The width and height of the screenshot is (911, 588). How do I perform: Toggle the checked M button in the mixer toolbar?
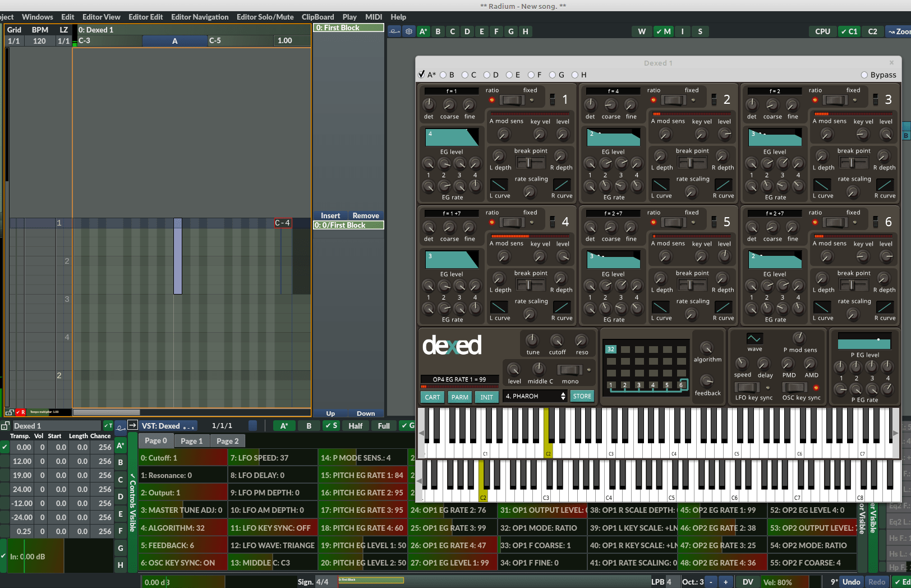click(663, 31)
